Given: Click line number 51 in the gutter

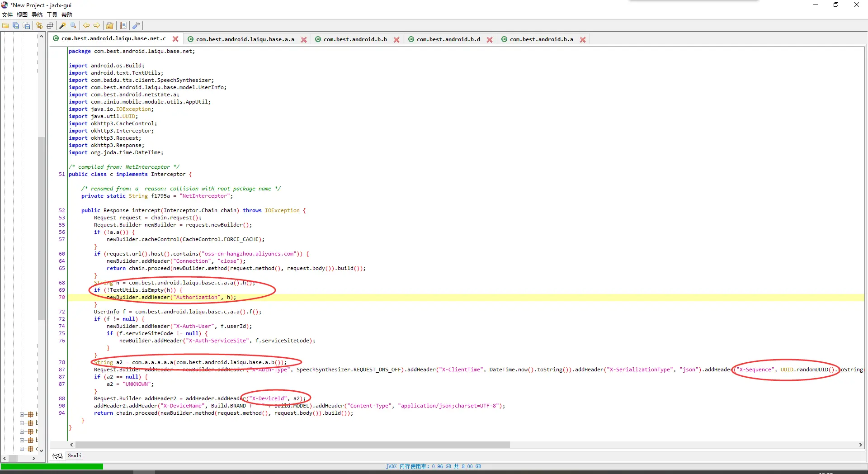Looking at the screenshot, I should tap(62, 174).
